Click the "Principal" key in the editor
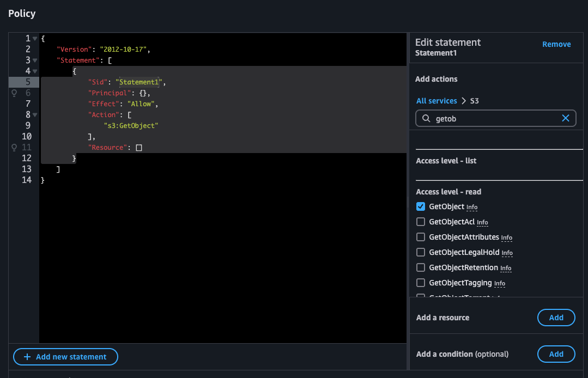The height and width of the screenshot is (378, 588). click(109, 93)
